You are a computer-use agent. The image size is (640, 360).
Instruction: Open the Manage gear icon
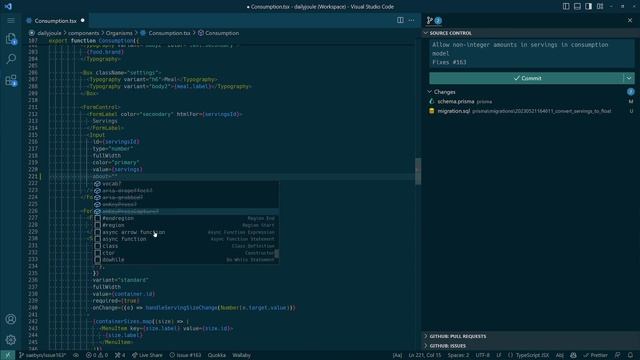(11, 340)
